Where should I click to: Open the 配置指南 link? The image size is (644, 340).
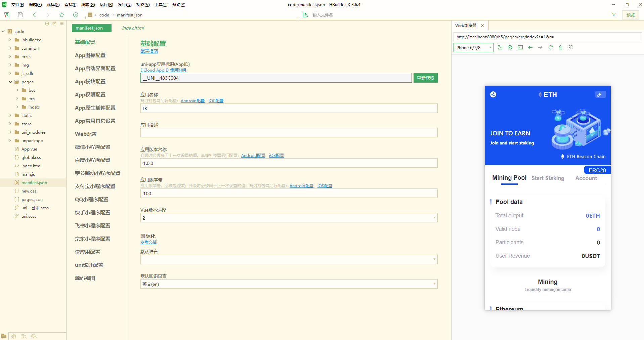click(x=149, y=51)
